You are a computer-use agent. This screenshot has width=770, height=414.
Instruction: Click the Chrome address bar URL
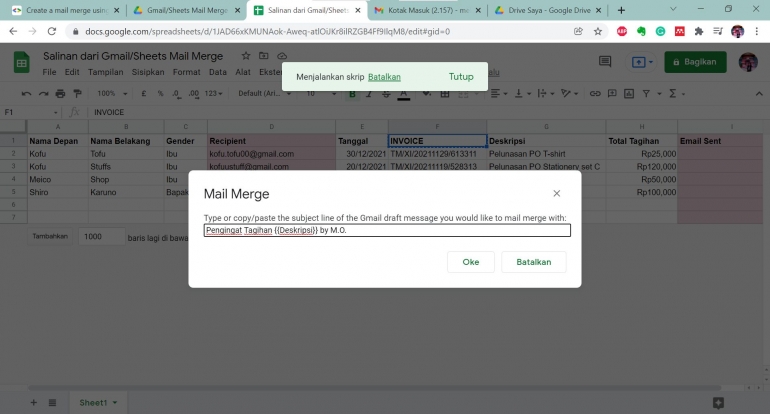click(267, 31)
